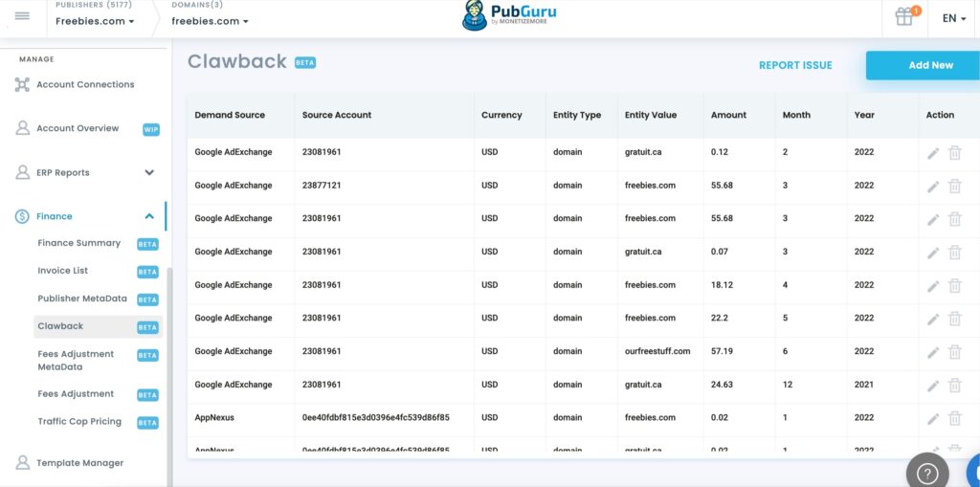
Task: Sort by Entity Type column header
Action: click(577, 115)
